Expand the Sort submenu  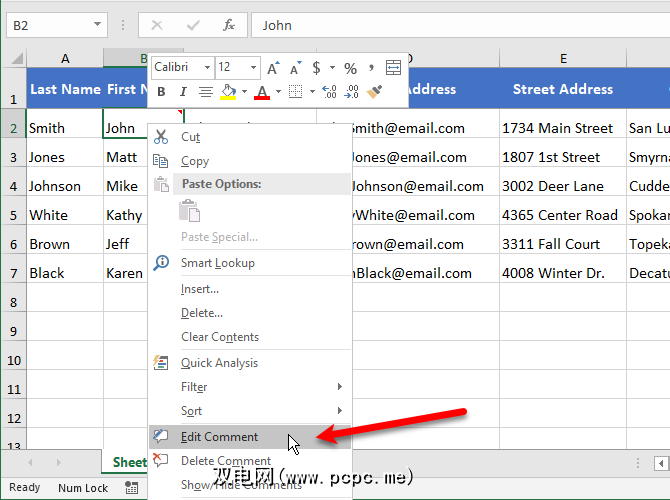pyautogui.click(x=340, y=410)
